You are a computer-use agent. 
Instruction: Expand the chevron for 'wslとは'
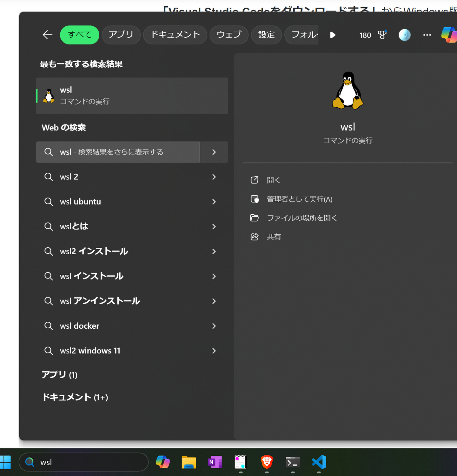coord(214,226)
